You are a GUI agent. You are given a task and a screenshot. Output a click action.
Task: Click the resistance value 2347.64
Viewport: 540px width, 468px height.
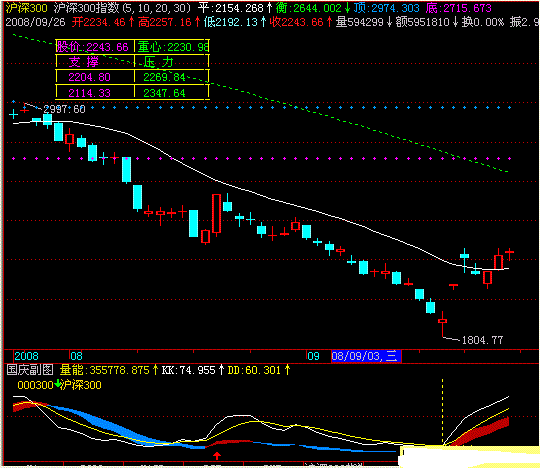[x=164, y=93]
